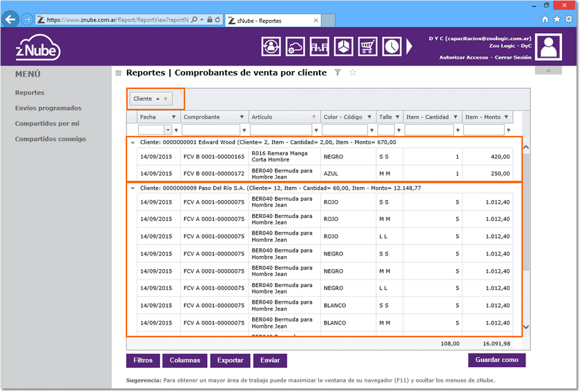
Task: Open the stores transfer module icon
Action: pyautogui.click(x=319, y=47)
